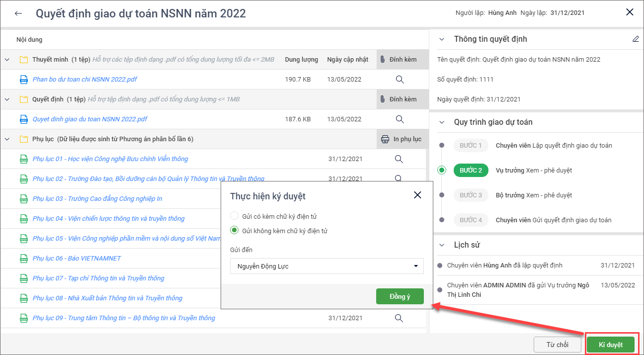This screenshot has width=644, height=355.
Task: Click magnifier icon for Phụ lục 01 row
Action: 399,159
